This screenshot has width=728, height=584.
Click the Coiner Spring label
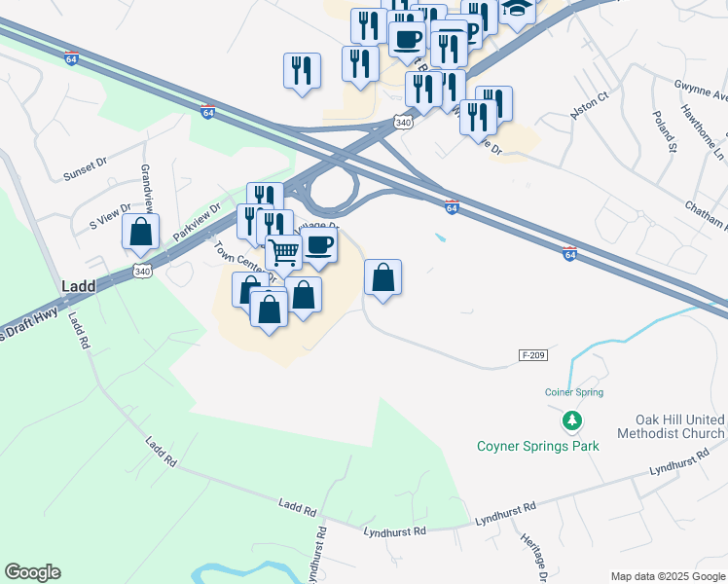[574, 392]
